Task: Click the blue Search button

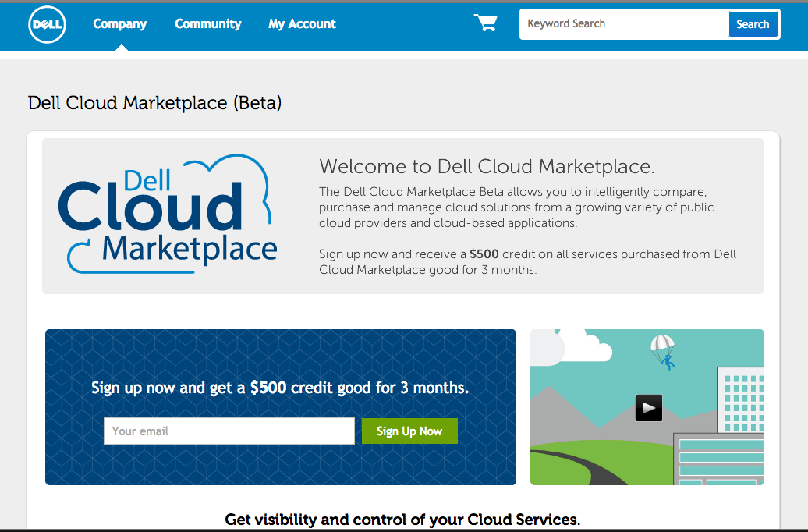Action: (x=753, y=24)
